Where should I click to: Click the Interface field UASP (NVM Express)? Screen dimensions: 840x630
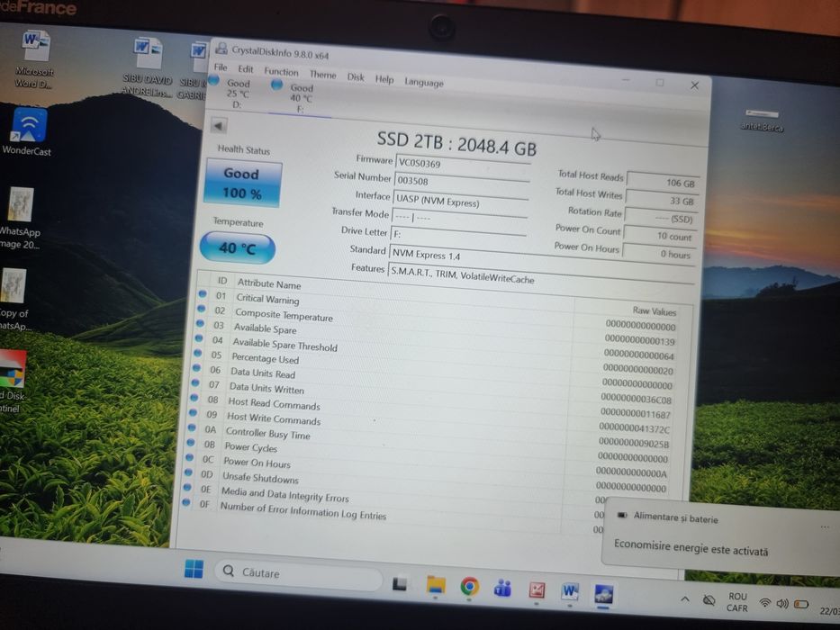click(x=461, y=201)
